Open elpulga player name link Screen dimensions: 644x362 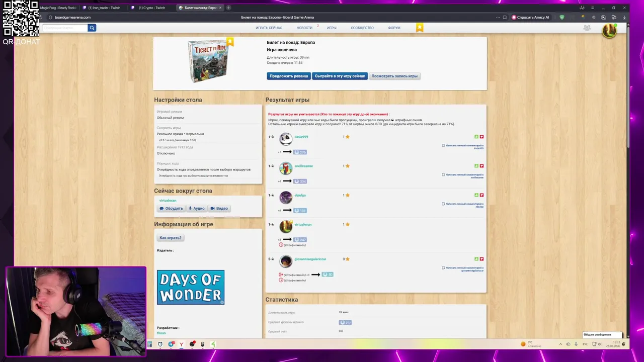pos(300,195)
